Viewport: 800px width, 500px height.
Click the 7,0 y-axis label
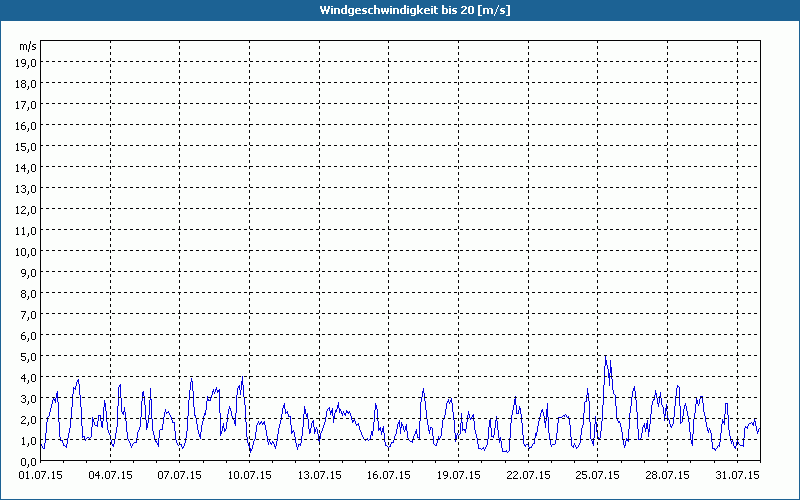pyautogui.click(x=29, y=315)
